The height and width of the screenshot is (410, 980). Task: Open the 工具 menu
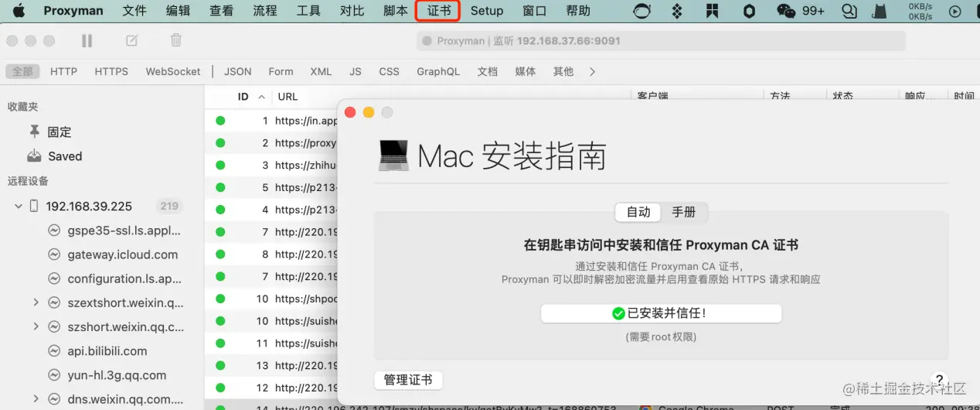click(x=308, y=11)
